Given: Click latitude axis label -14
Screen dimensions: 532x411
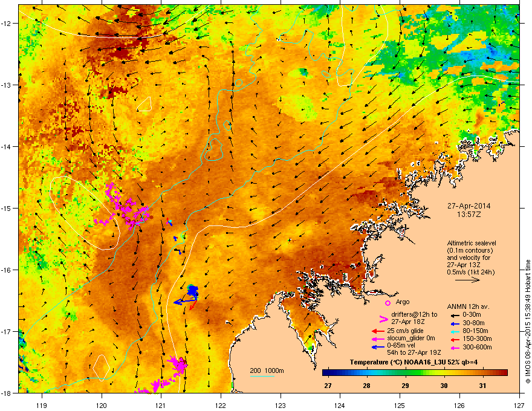Looking at the screenshot, I should pyautogui.click(x=6, y=146).
